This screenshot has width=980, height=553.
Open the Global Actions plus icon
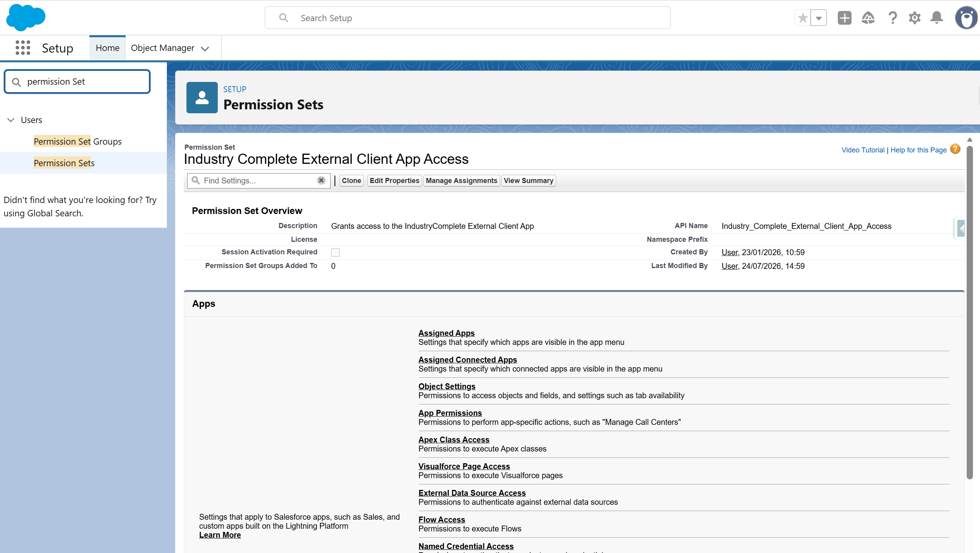844,18
